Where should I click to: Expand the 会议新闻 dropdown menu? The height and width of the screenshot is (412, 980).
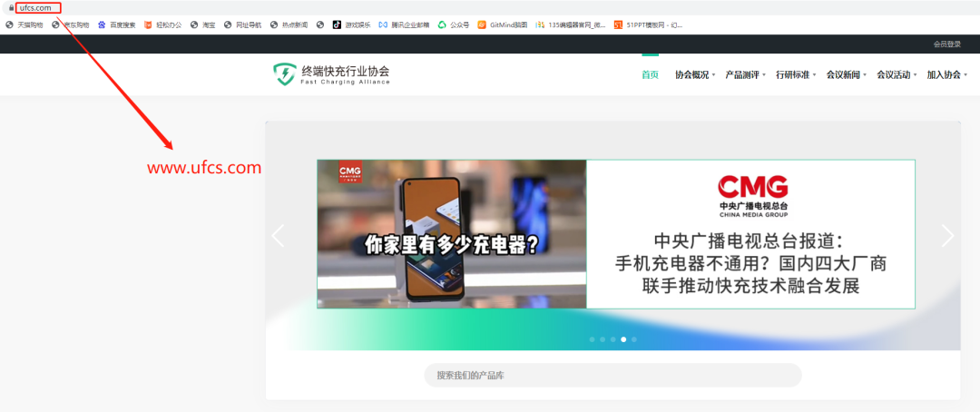[847, 75]
